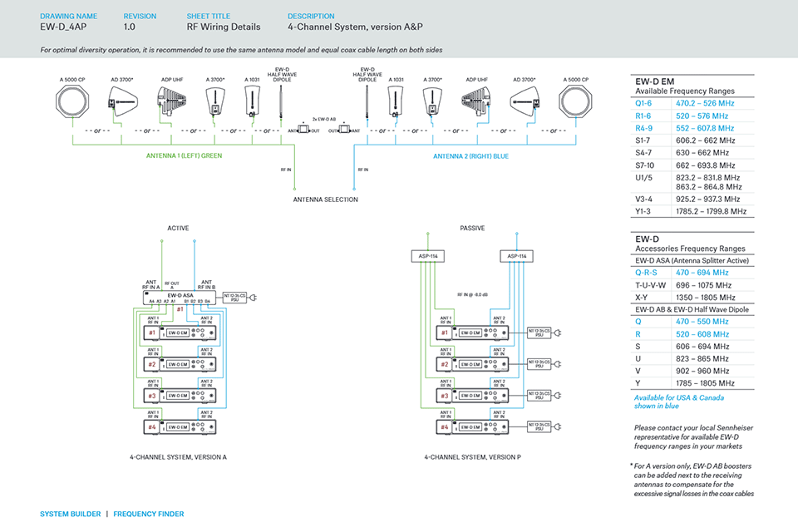Open the FREQUENCY FINDER link
Screen dimensions: 798x532
(149, 514)
